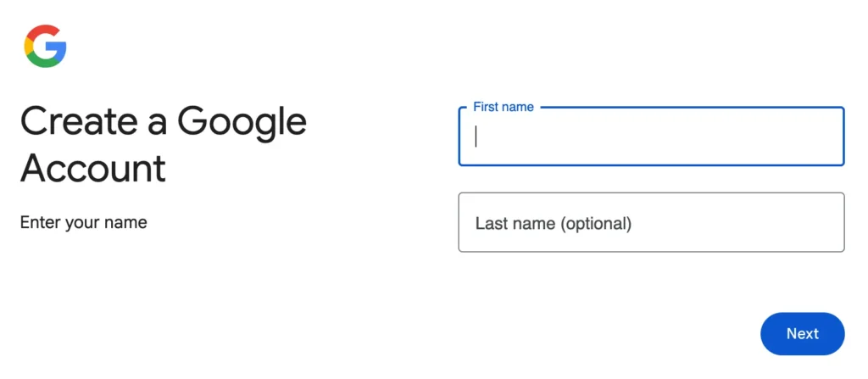This screenshot has width=868, height=379.
Task: Click the red part of Google 'G' logo
Action: (x=42, y=30)
